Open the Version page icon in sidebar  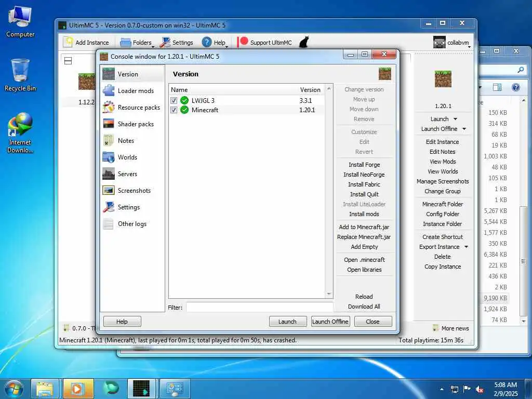pyautogui.click(x=109, y=74)
